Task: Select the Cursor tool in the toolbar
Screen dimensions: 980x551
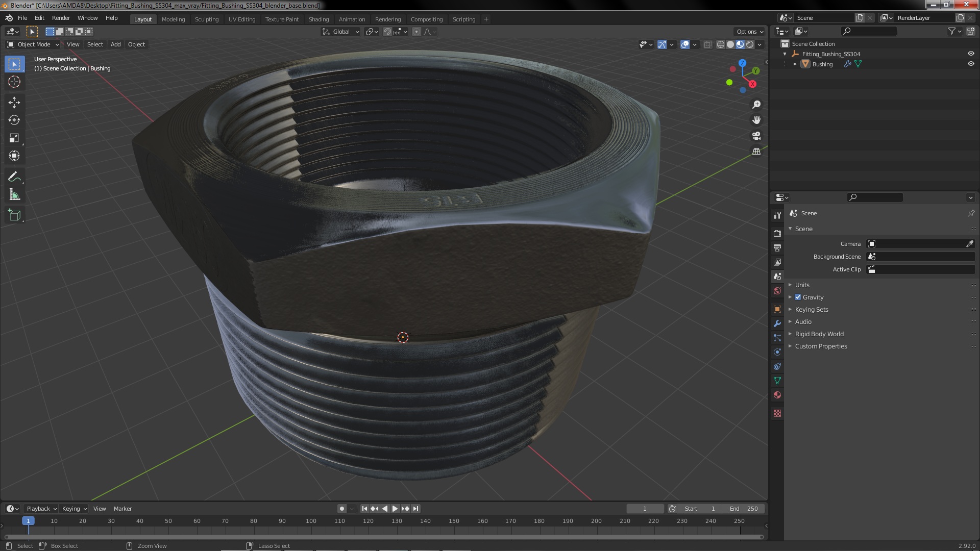Action: tap(14, 82)
